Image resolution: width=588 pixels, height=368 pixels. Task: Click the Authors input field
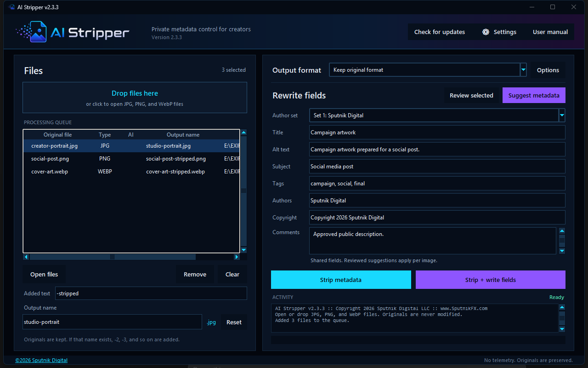[437, 201]
